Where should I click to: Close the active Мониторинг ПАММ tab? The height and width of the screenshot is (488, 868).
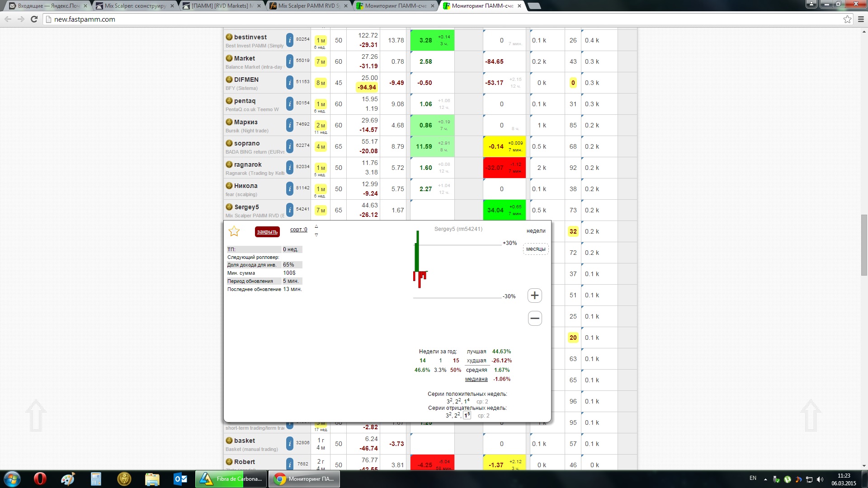point(519,6)
